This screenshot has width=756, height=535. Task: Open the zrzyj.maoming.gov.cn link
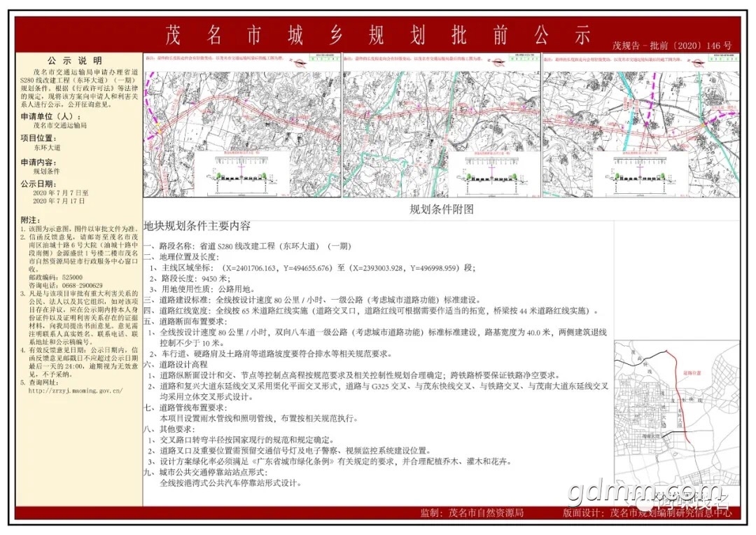[x=75, y=391]
